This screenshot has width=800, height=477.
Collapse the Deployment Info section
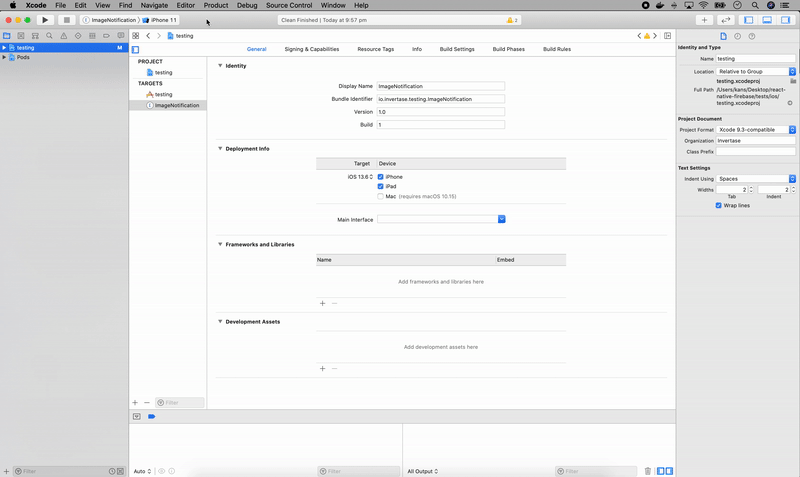220,149
